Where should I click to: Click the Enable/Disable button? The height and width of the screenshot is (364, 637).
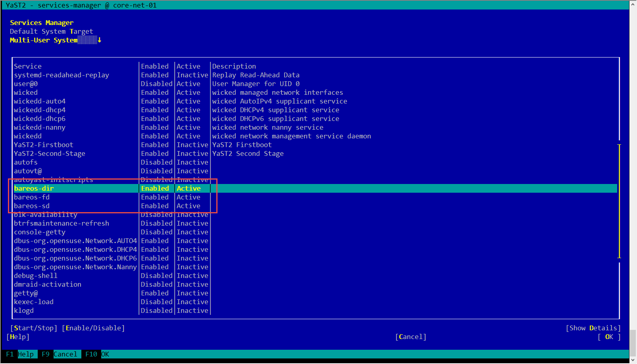coord(93,328)
